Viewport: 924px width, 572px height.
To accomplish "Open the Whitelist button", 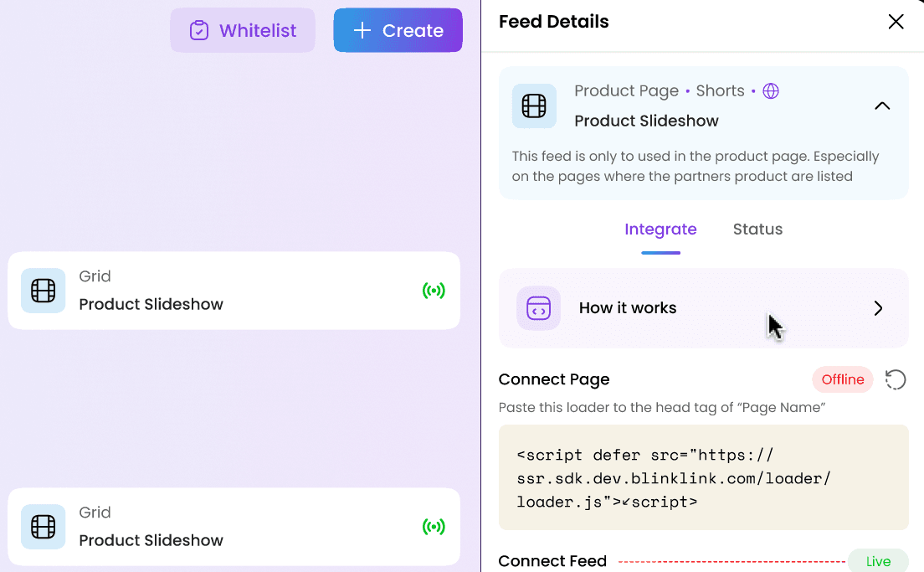I will click(x=243, y=30).
